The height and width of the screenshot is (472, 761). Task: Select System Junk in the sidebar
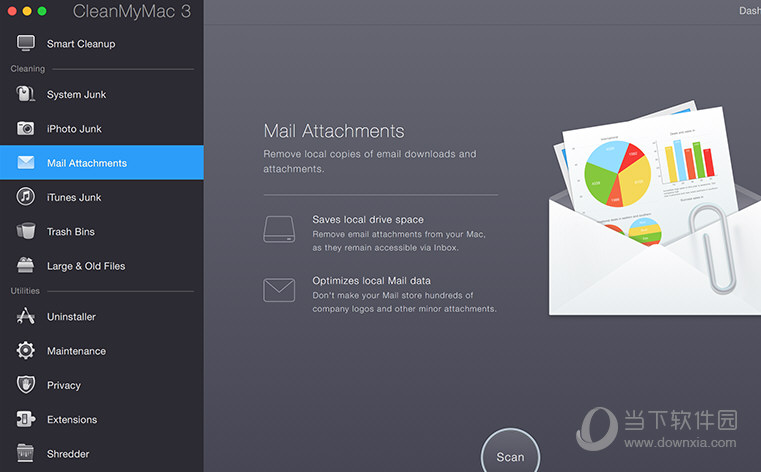click(x=102, y=94)
